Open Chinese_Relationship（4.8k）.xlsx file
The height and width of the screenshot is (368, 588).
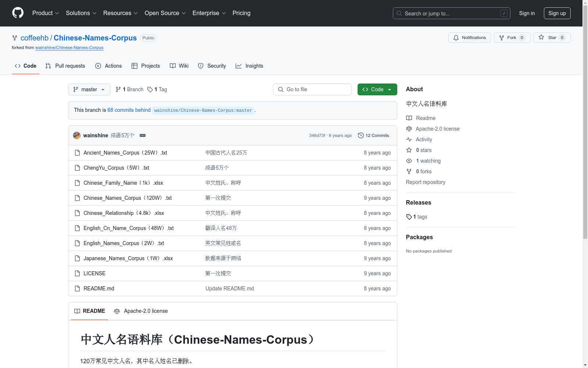[x=124, y=213]
